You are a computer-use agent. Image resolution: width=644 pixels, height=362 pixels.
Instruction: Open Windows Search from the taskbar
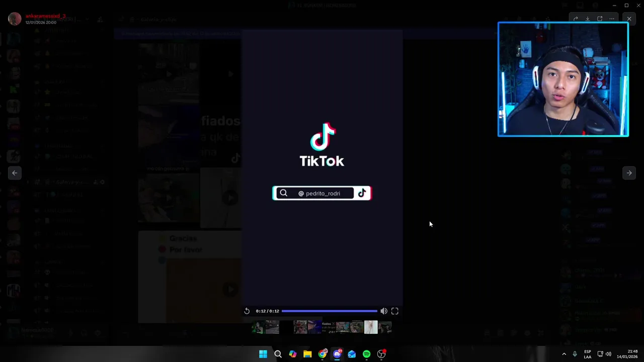tap(278, 354)
